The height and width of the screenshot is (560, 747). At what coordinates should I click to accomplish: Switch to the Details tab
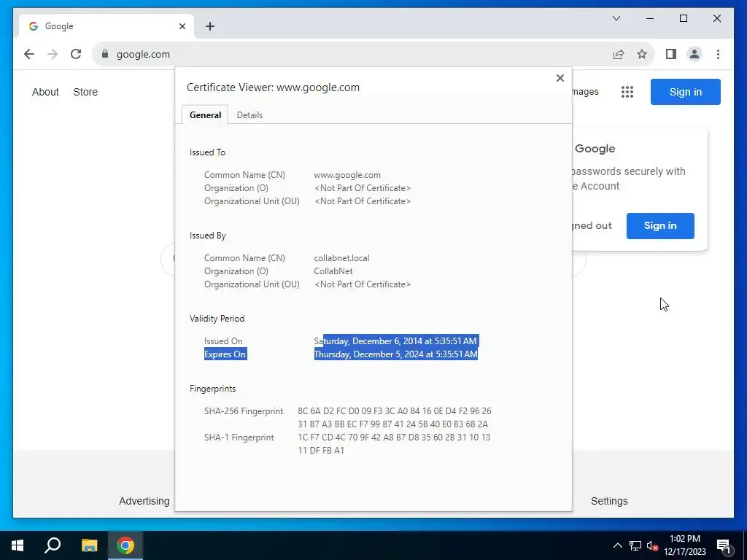coord(249,115)
